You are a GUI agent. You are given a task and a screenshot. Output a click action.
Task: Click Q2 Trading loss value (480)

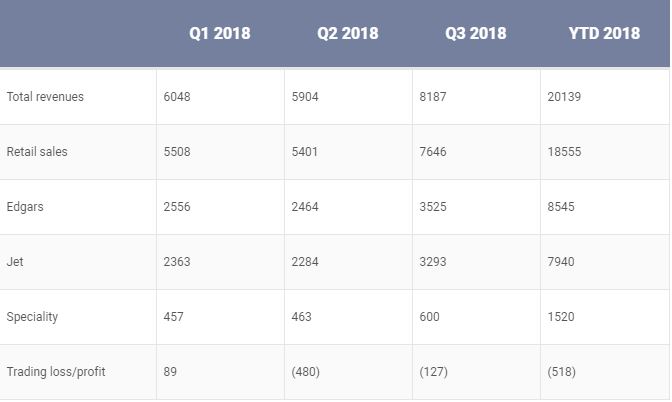(305, 372)
